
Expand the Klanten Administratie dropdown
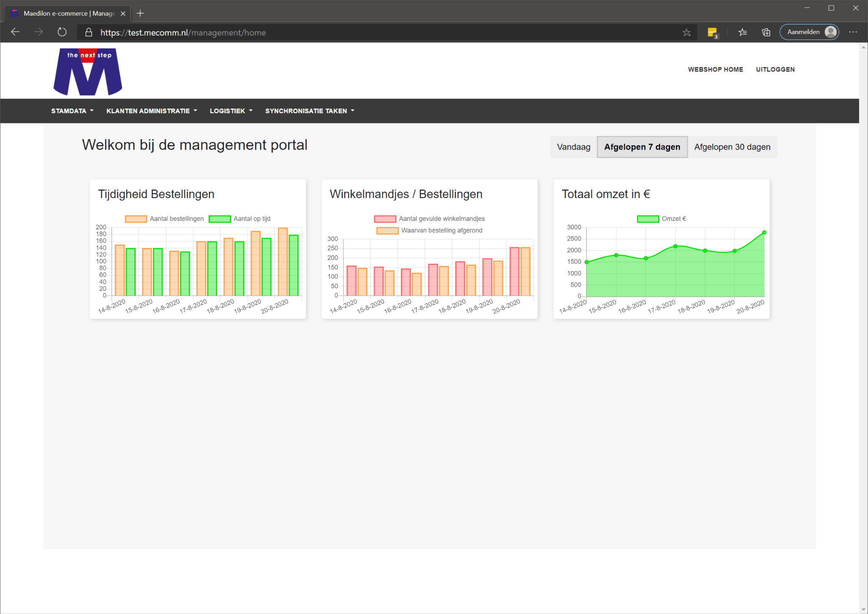coord(151,111)
